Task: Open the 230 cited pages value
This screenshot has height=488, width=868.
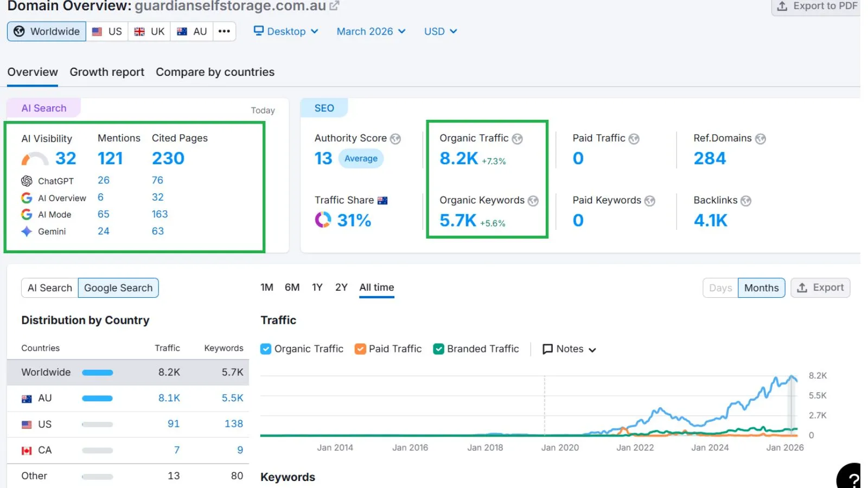Action: (168, 159)
